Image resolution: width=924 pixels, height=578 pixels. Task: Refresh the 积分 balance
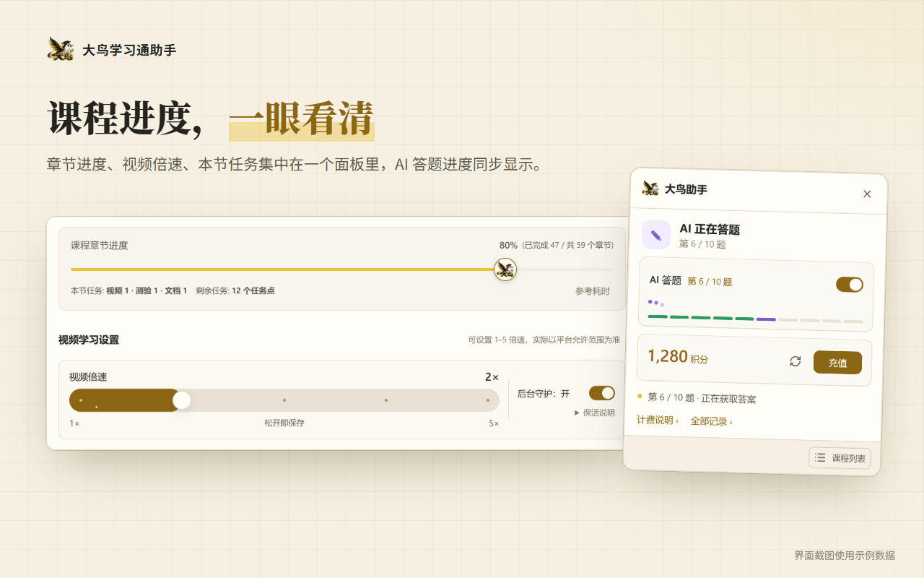tap(795, 361)
